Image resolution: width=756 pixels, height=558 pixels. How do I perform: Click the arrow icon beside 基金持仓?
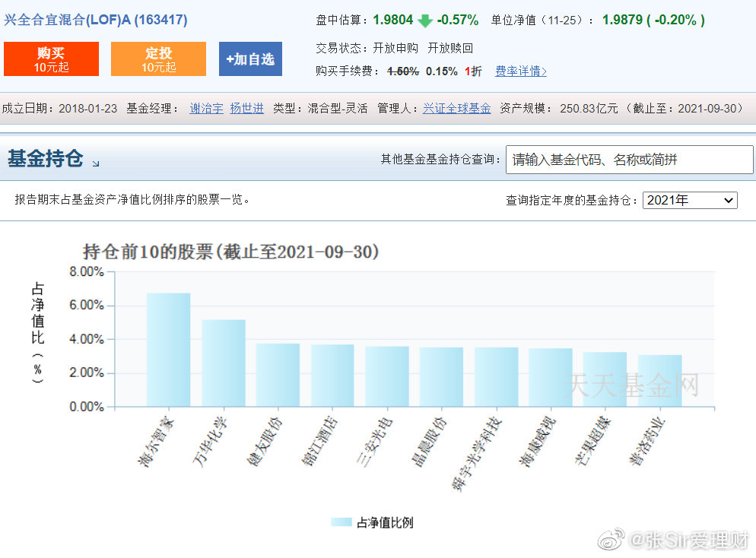[x=96, y=163]
